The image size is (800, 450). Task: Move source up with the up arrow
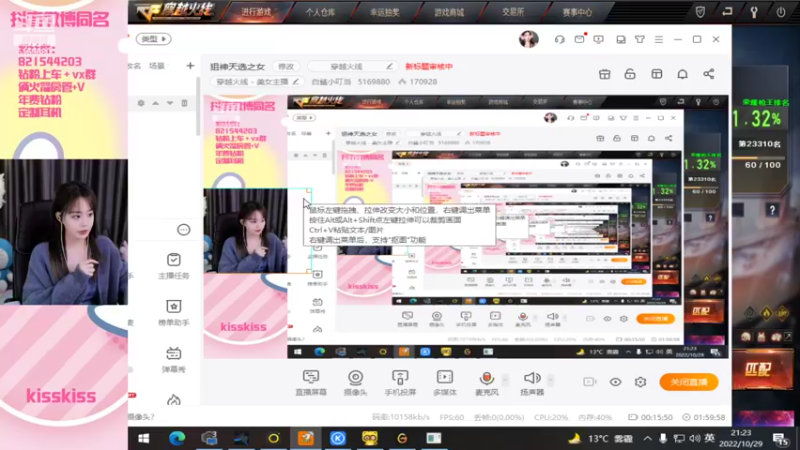pos(156,103)
